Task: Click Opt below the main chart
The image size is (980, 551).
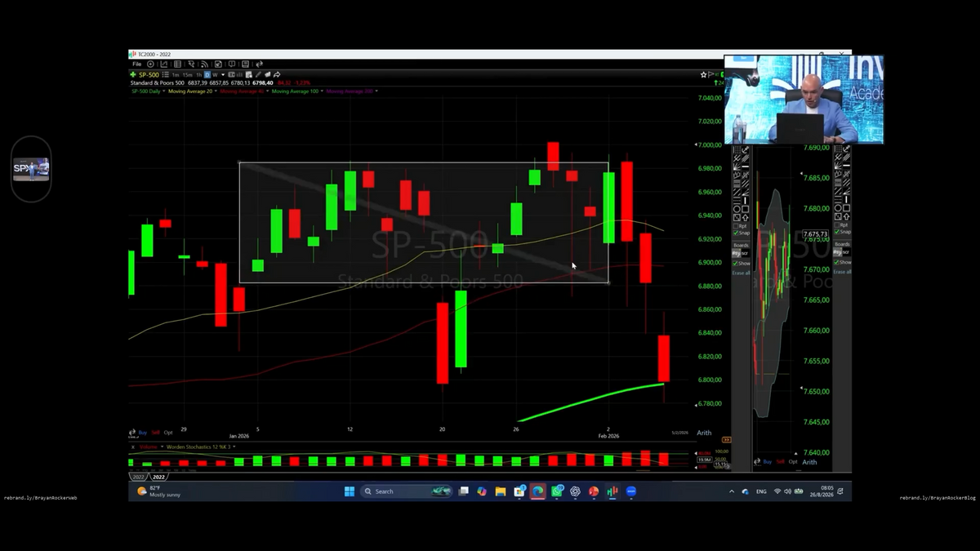Action: click(x=168, y=432)
